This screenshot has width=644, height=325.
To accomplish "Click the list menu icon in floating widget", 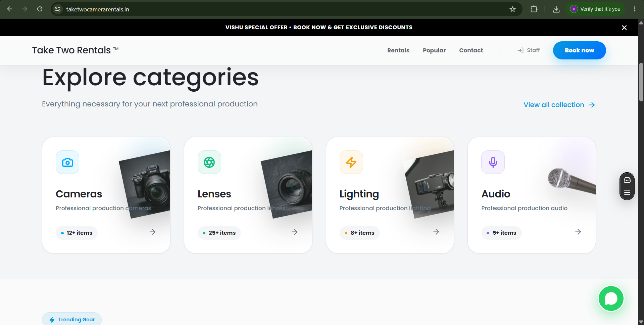I will point(627,193).
